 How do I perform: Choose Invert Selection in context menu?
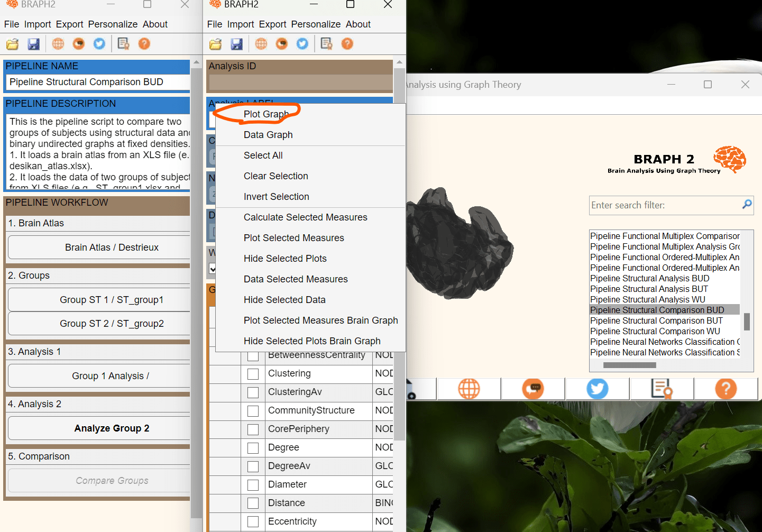coord(310,197)
